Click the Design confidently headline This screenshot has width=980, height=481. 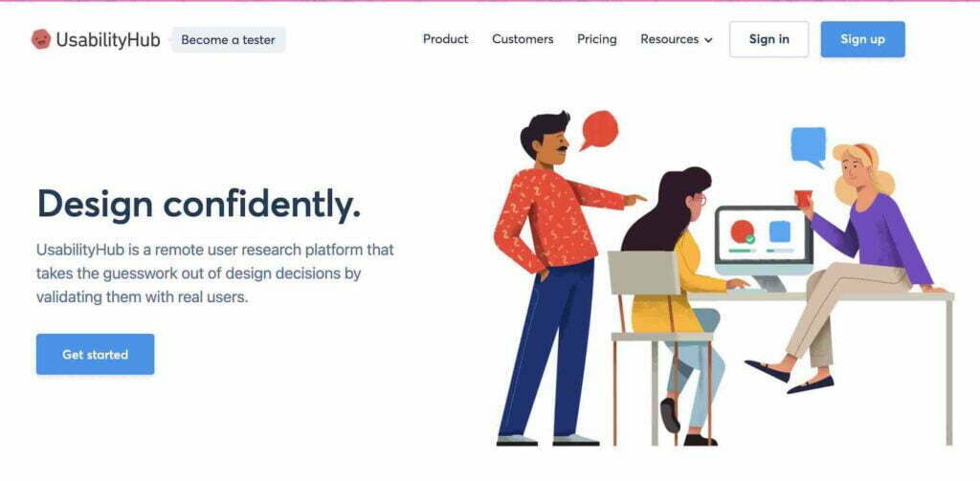pos(199,205)
